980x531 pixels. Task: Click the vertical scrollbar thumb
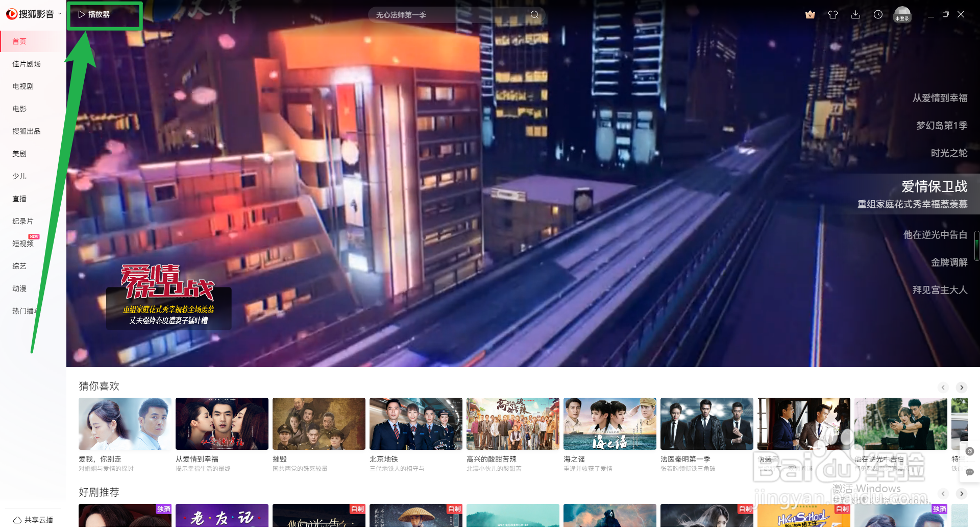976,246
